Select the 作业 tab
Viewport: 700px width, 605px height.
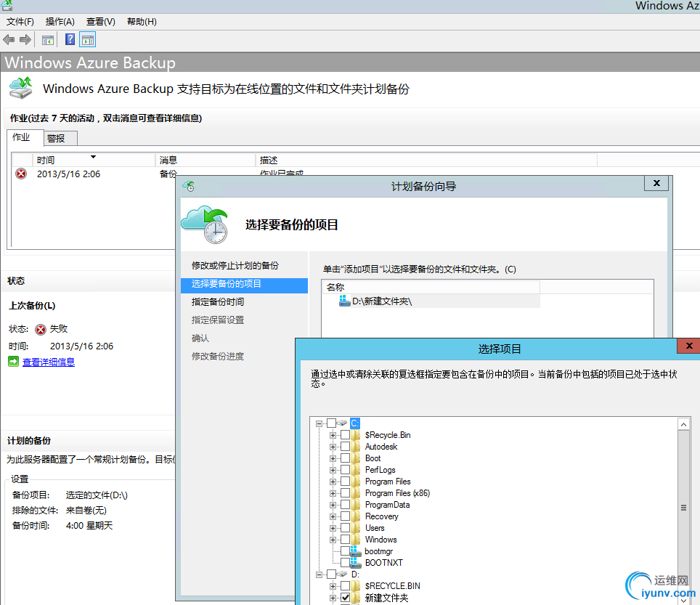click(x=25, y=137)
